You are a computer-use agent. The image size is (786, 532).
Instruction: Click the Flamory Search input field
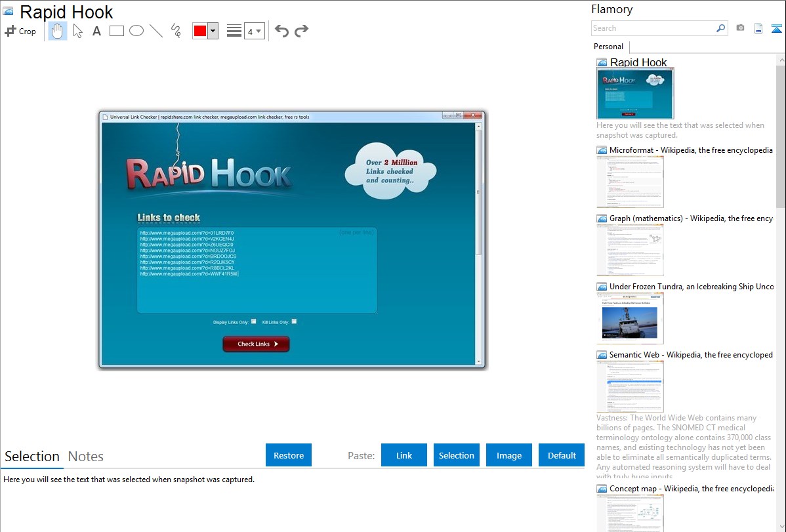[x=653, y=28]
